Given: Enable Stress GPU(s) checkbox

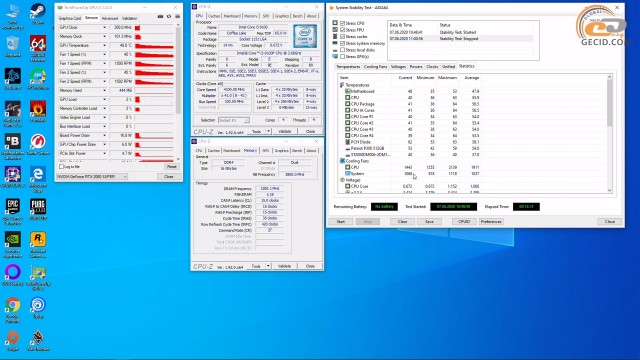Looking at the screenshot, I should pos(342,56).
